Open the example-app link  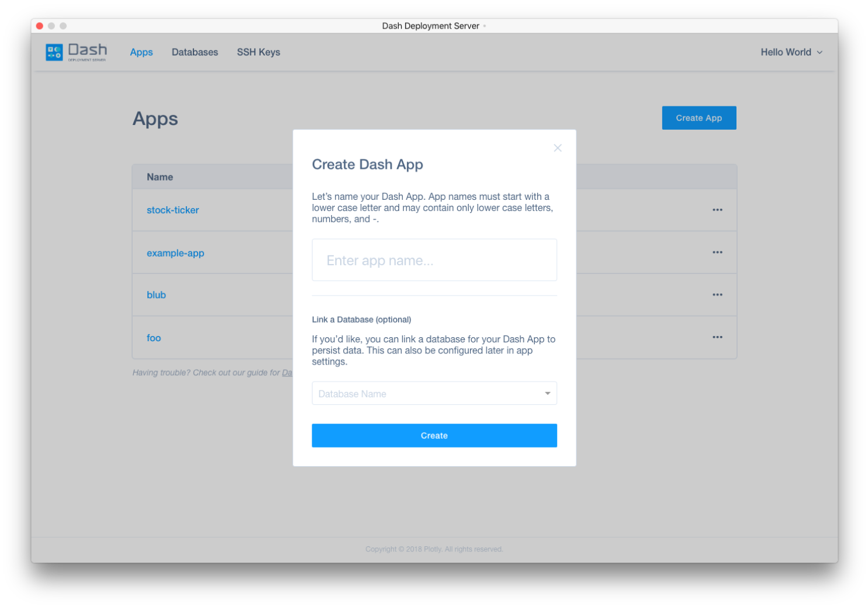(175, 253)
